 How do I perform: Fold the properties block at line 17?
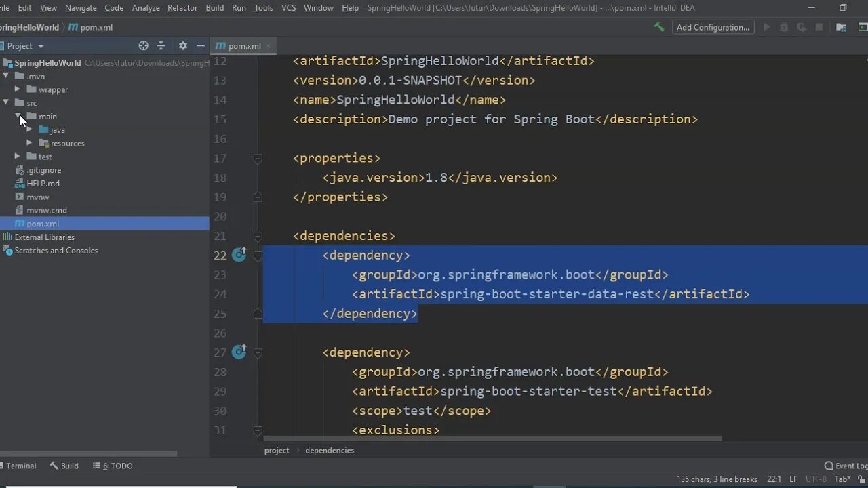(258, 158)
